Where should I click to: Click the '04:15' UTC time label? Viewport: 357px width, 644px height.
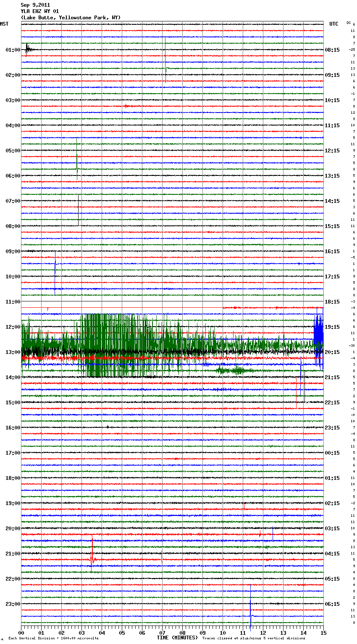click(332, 554)
